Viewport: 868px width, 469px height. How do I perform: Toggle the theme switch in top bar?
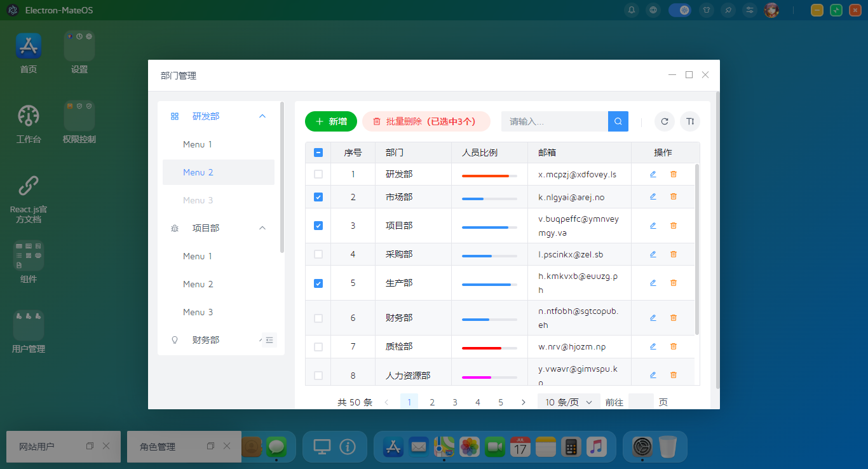coord(680,10)
